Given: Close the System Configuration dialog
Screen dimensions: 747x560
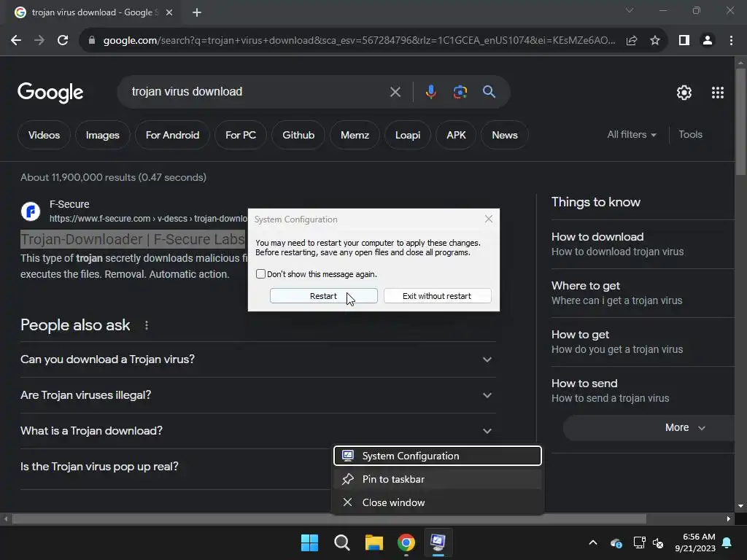Looking at the screenshot, I should click(488, 219).
